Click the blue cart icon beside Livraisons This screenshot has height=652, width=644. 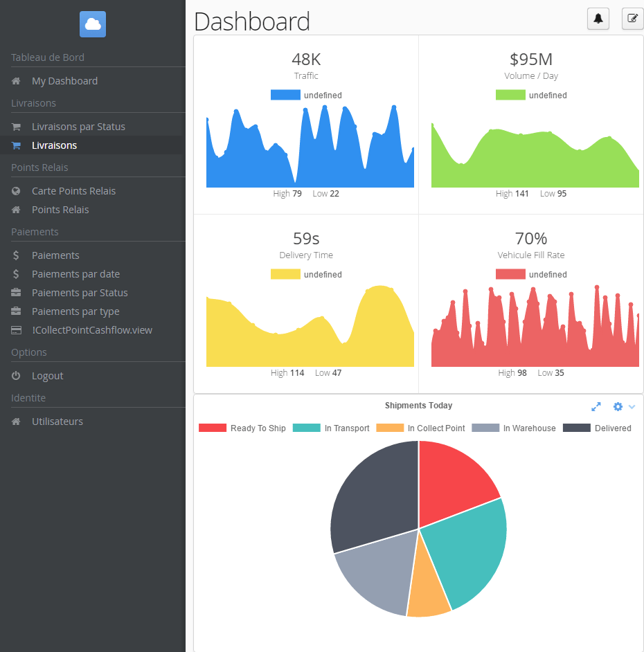click(x=16, y=145)
